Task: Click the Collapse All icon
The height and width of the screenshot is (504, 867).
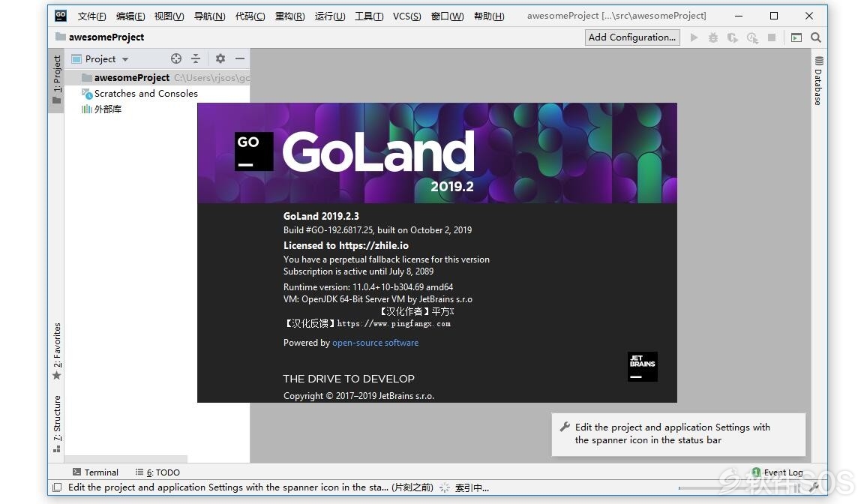Action: 196,58
